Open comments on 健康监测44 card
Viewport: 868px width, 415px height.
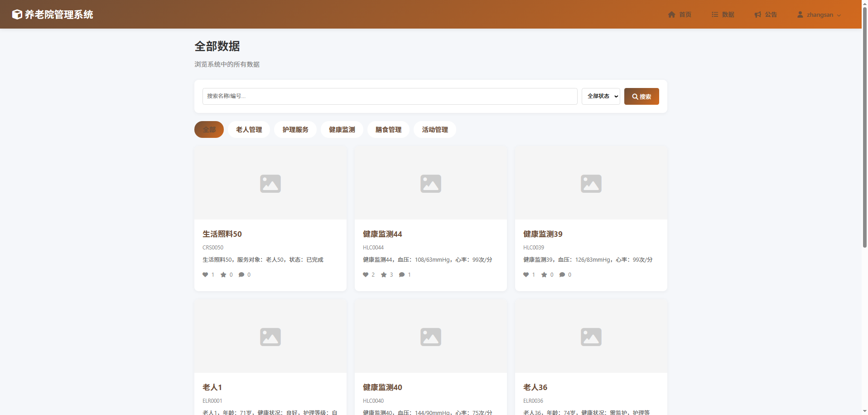tap(402, 275)
